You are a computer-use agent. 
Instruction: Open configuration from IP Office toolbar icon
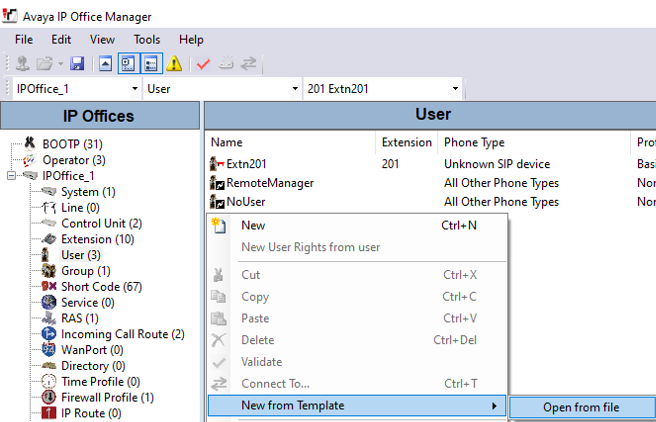tap(23, 64)
